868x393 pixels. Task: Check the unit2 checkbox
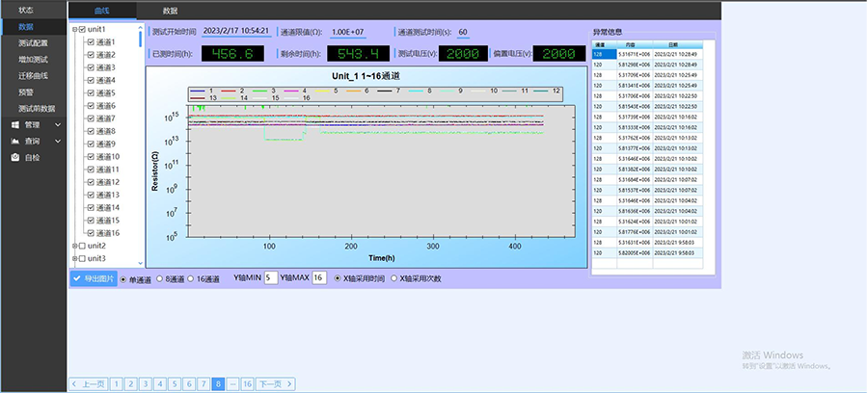click(x=82, y=246)
